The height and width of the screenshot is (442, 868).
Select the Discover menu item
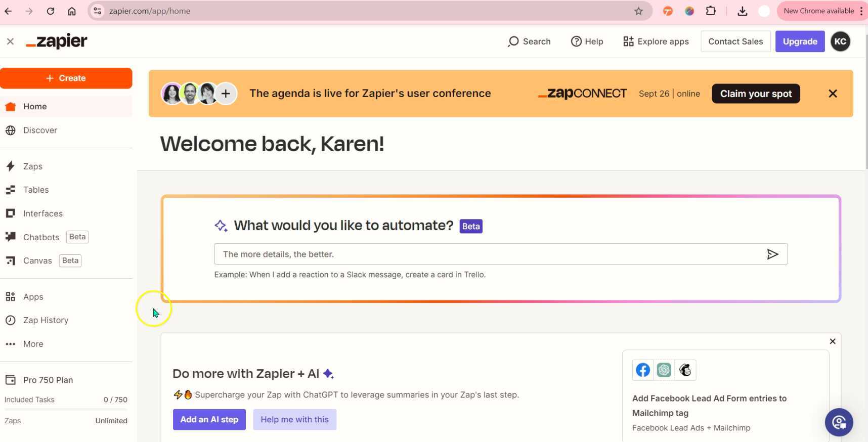coord(40,130)
